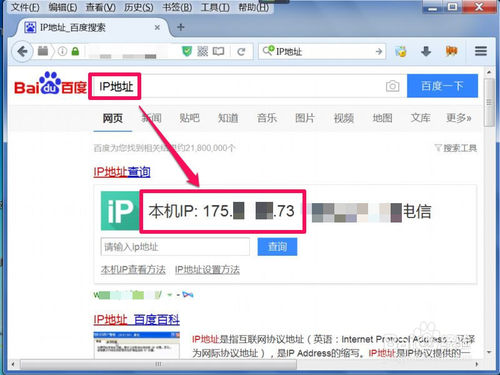The width and height of the screenshot is (500, 375).
Task: Click the green shield icon in address bar
Action: (x=187, y=51)
